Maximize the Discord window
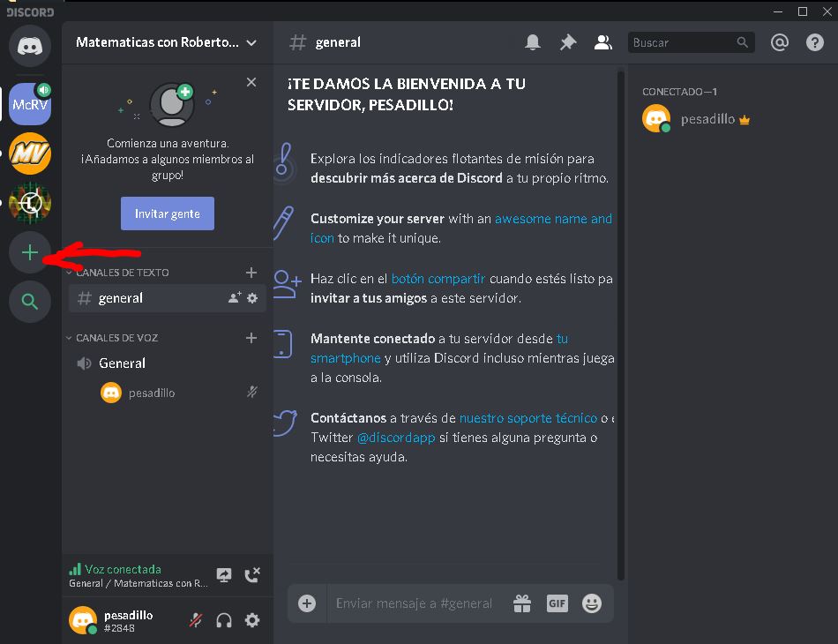Viewport: 838px width, 644px height. (x=803, y=11)
